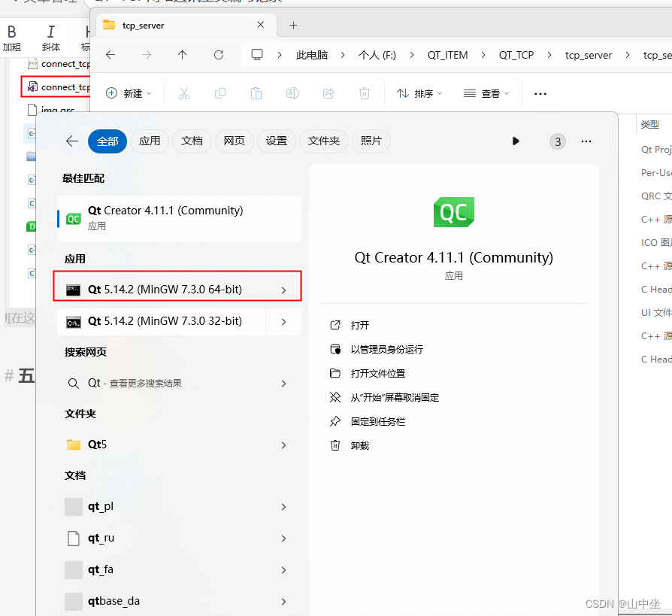Image resolution: width=672 pixels, height=616 pixels.
Task: Click the Refresh icon in the navigation bar
Action: [x=218, y=54]
